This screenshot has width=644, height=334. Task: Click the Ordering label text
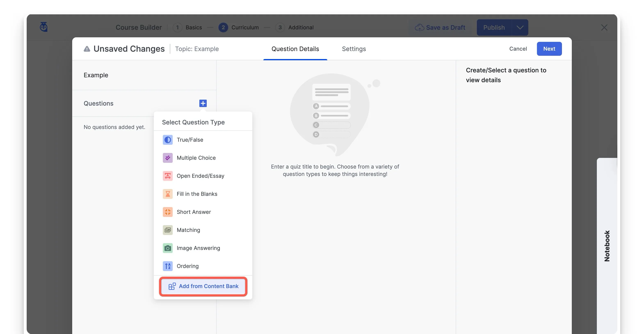click(x=187, y=266)
